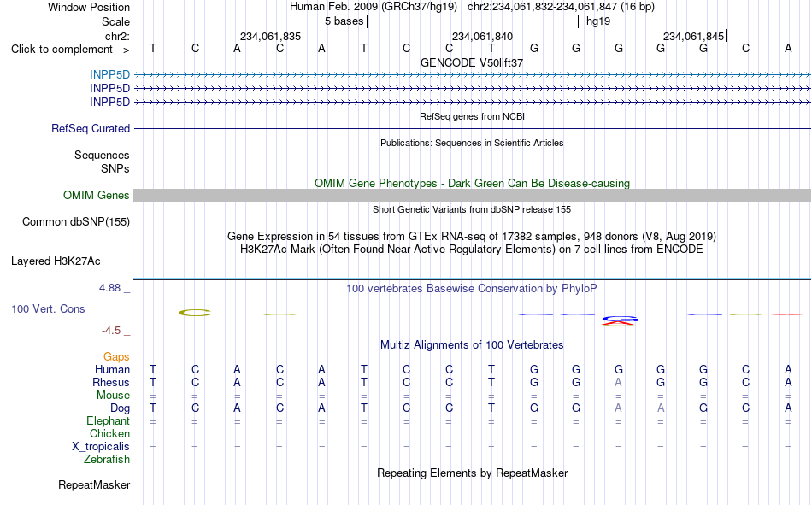The image size is (812, 505).
Task: Open 'Publications: Sequences in Scientific Articles' title
Action: pos(472,143)
